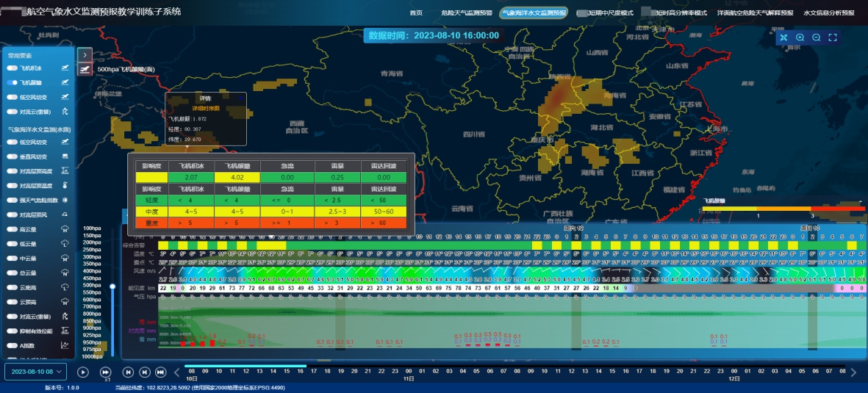Viewport: 868px width, 393px height.
Task: Select the 气象海洋水文监测预报 tab
Action: (533, 12)
